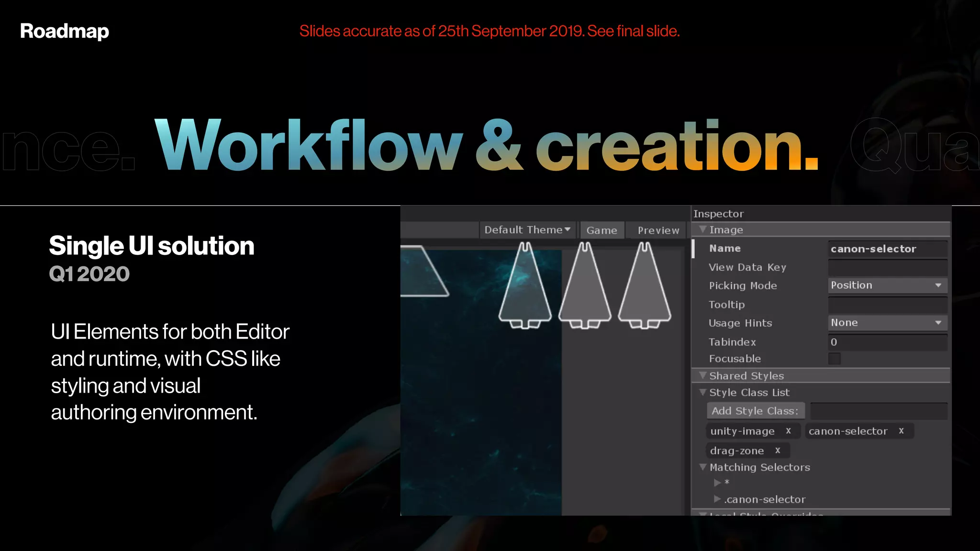Expand the .canon-selector matching selector

(717, 499)
